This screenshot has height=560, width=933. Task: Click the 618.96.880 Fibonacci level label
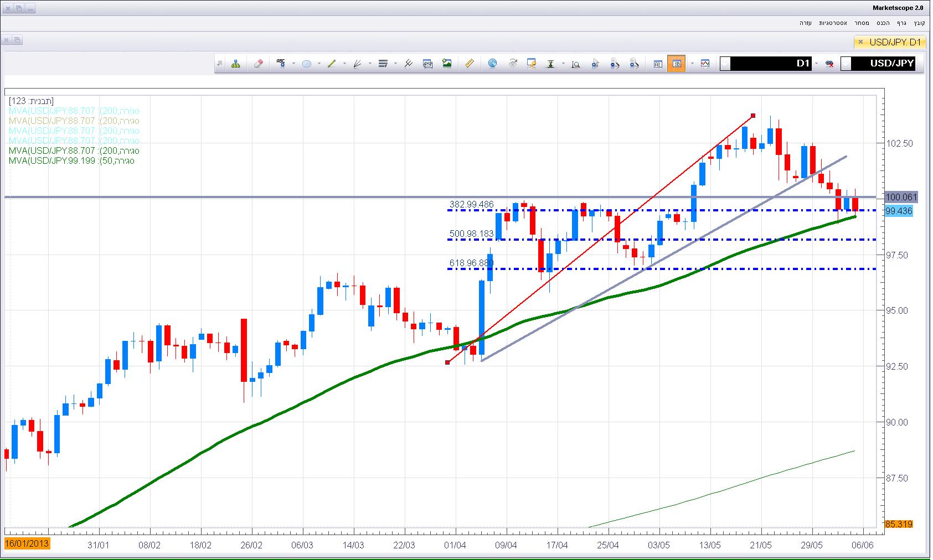click(x=471, y=263)
